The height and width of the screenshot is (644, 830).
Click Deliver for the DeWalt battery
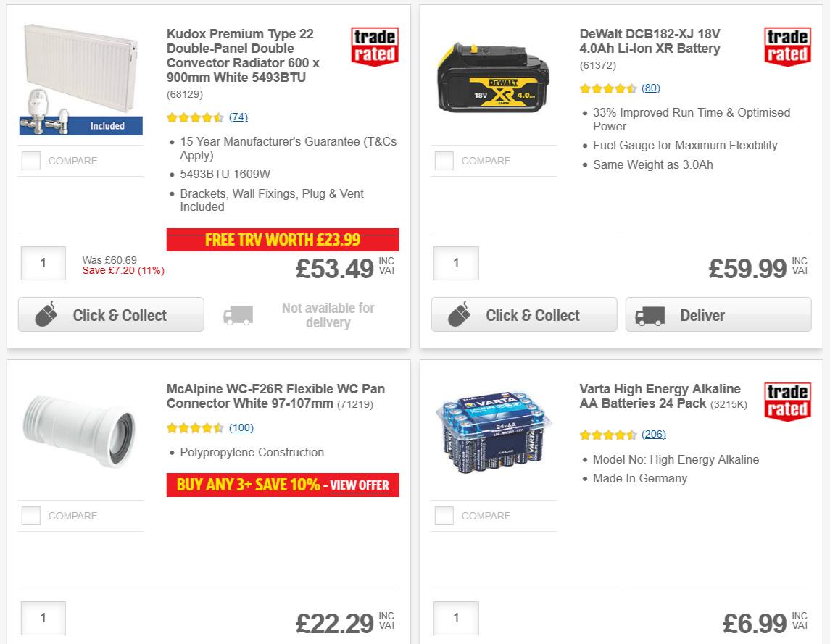[718, 315]
